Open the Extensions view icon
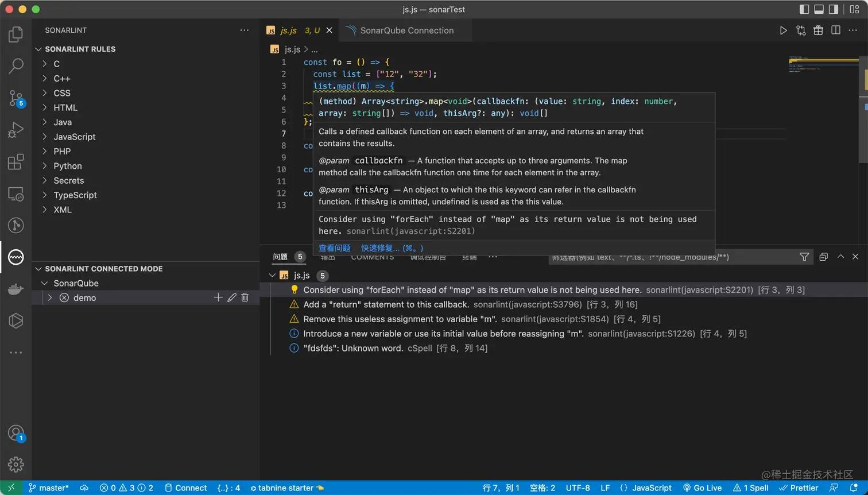Image resolution: width=868 pixels, height=495 pixels. click(15, 163)
